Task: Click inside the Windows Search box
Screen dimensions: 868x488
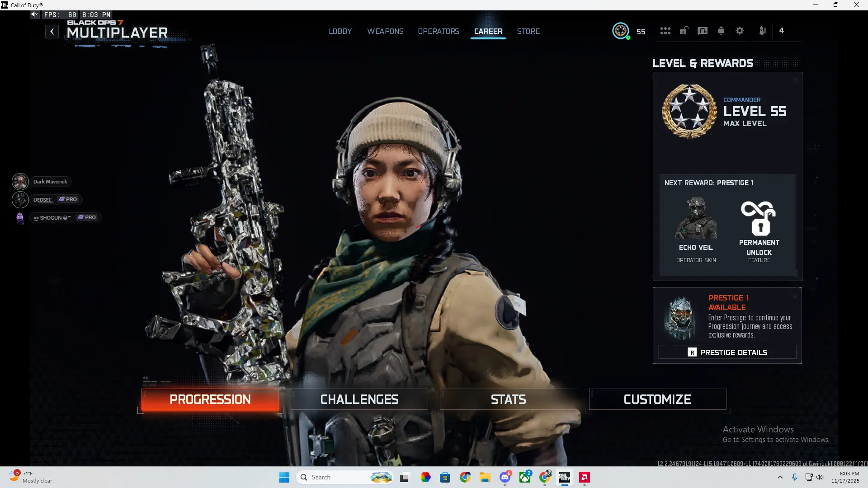Action: [344, 477]
